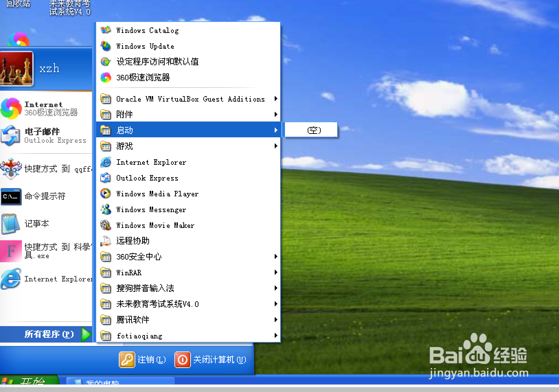Click the fotiaoqiang folder icon

(x=106, y=335)
